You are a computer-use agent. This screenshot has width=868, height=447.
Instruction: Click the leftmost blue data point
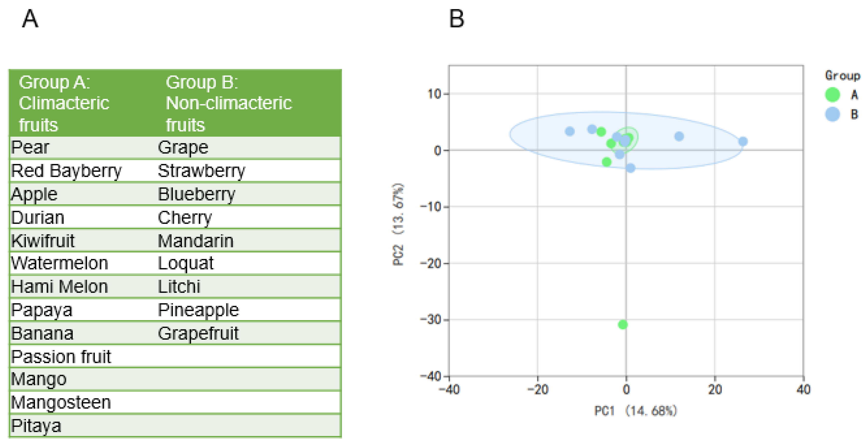coord(569,131)
